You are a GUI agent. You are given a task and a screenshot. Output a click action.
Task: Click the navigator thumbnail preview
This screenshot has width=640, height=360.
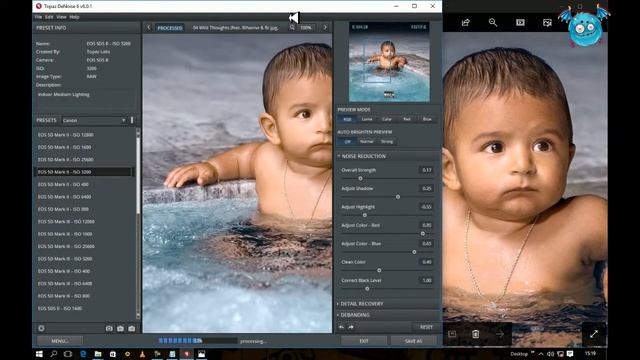(x=389, y=62)
